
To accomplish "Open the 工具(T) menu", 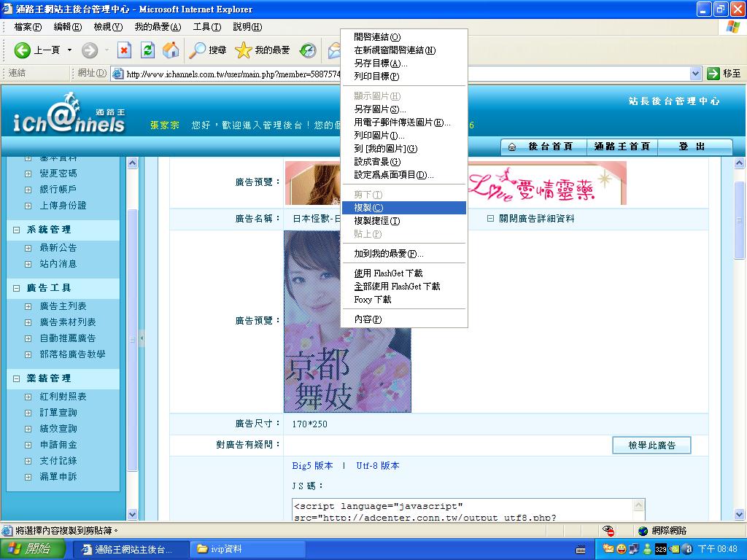I will coord(207,27).
